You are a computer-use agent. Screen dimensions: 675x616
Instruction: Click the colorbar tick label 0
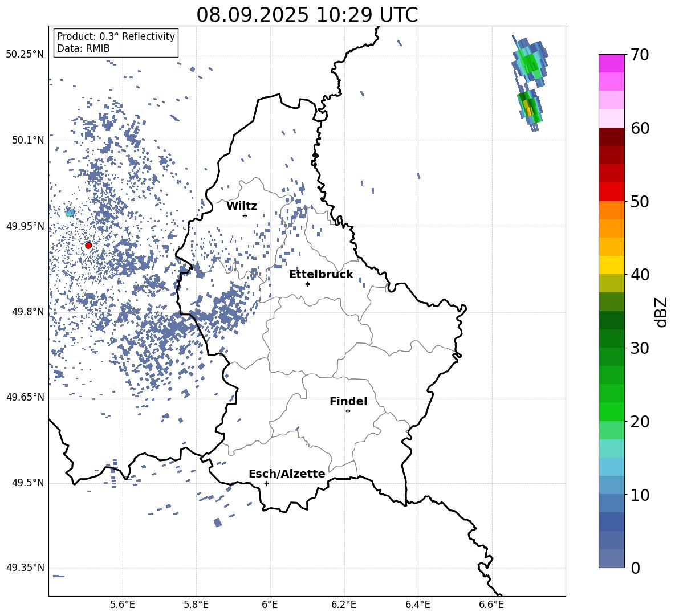pyautogui.click(x=635, y=568)
